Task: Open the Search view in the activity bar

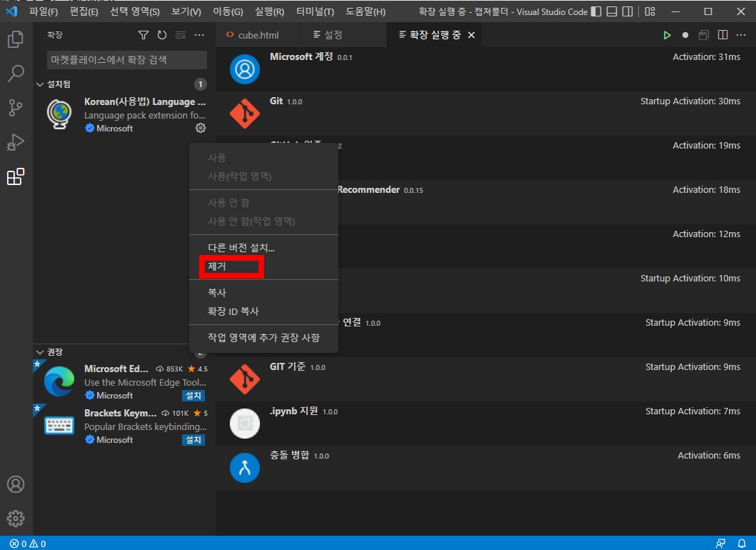Action: coord(16,74)
